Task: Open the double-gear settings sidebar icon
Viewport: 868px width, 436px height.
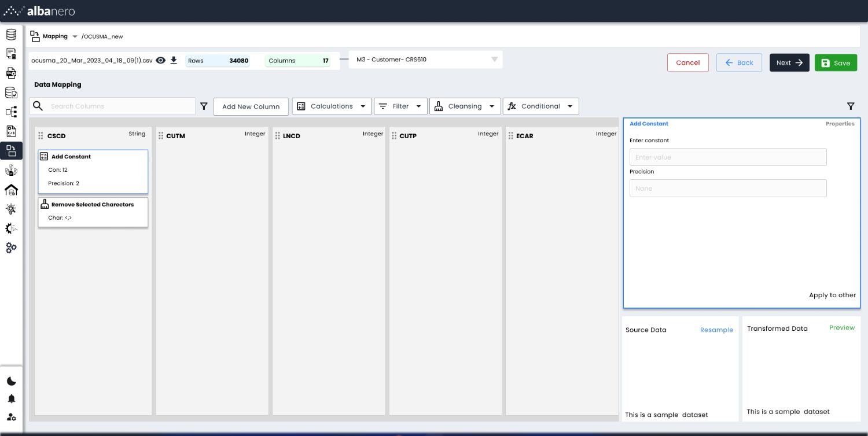Action: (x=11, y=247)
